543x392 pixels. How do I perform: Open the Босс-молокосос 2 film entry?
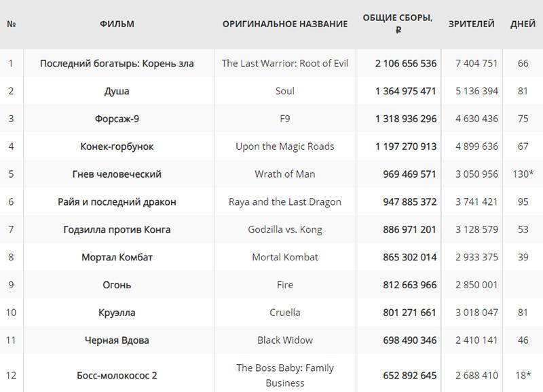tap(117, 376)
